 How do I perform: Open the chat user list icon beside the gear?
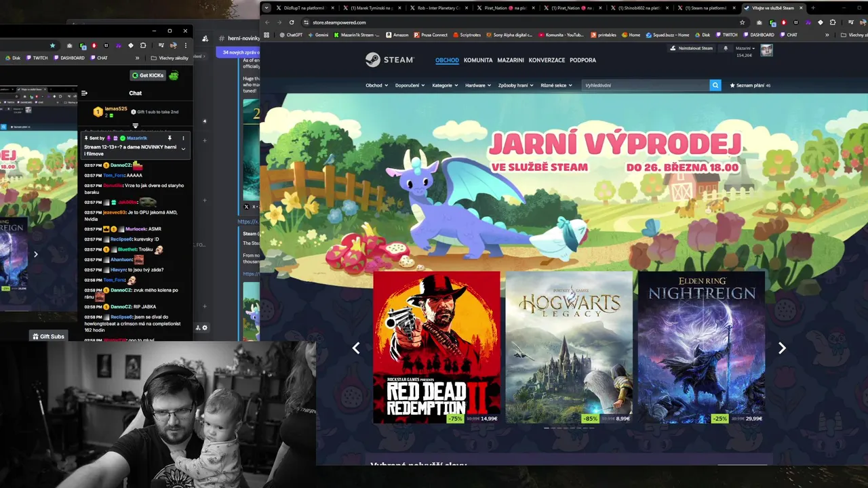pyautogui.click(x=198, y=328)
